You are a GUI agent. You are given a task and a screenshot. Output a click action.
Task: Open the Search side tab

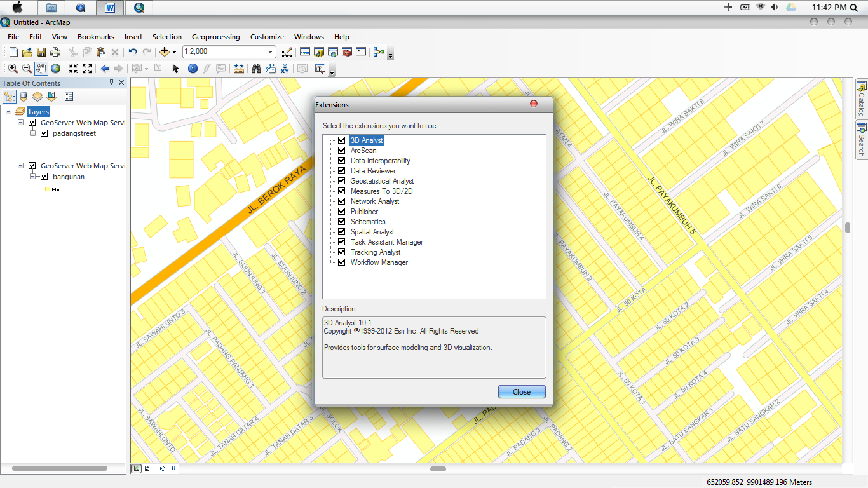pos(862,140)
